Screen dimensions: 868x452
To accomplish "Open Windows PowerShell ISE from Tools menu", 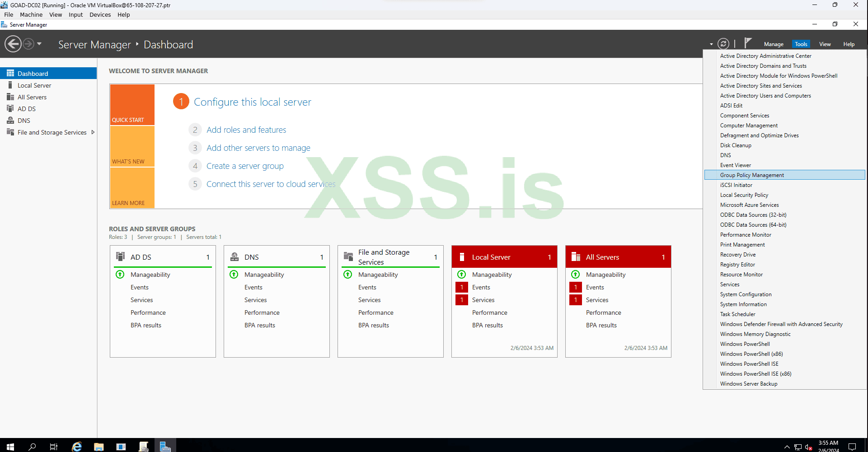I will (x=785, y=363).
